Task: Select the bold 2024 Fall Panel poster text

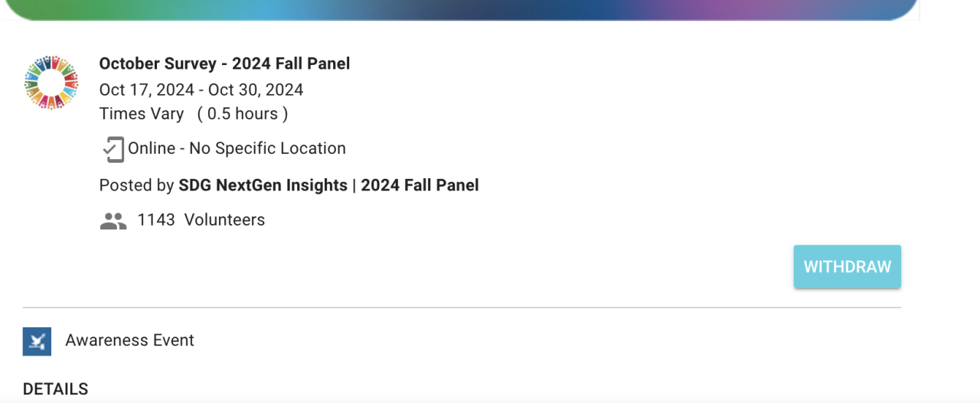Action: tap(420, 185)
